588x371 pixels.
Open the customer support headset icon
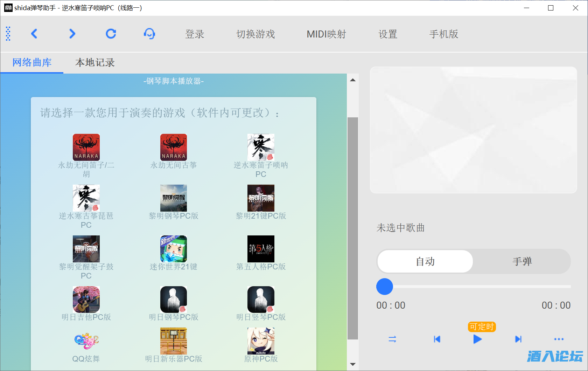coord(149,34)
